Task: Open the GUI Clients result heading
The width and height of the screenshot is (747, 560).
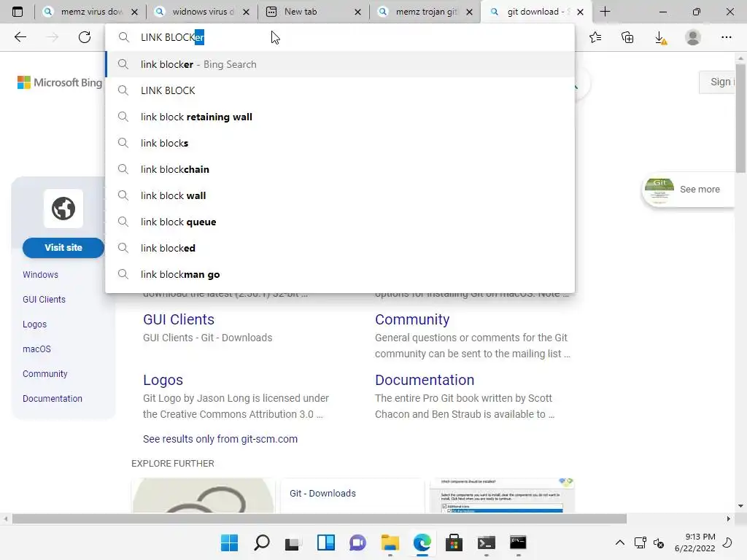Action: click(x=179, y=319)
